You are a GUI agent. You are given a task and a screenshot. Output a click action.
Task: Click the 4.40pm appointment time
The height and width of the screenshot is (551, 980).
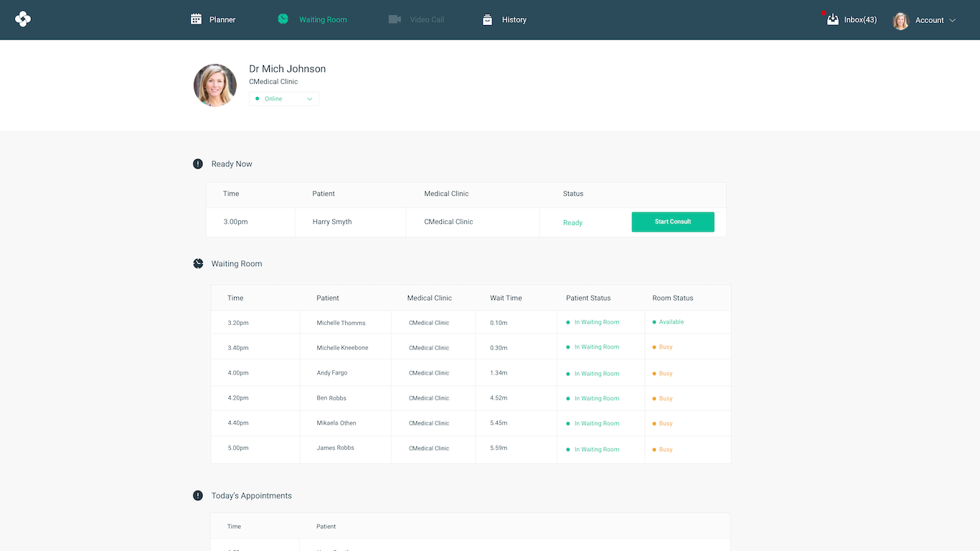[238, 423]
